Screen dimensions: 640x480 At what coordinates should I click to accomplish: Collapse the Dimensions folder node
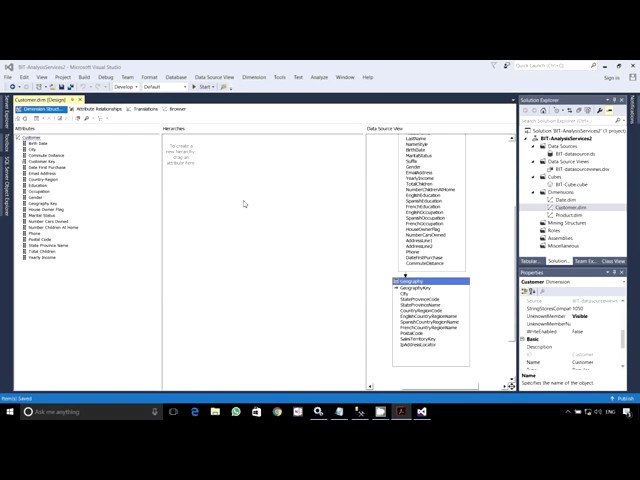pyautogui.click(x=533, y=192)
